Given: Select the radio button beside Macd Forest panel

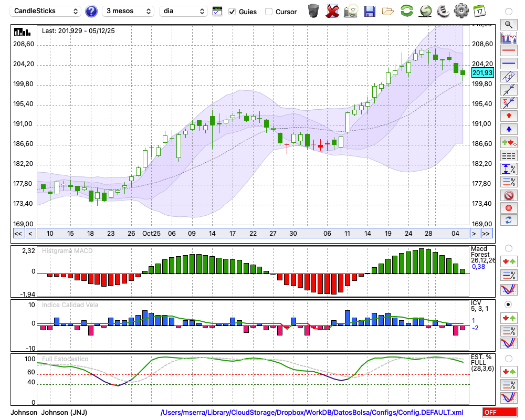Looking at the screenshot, I should tap(508, 248).
